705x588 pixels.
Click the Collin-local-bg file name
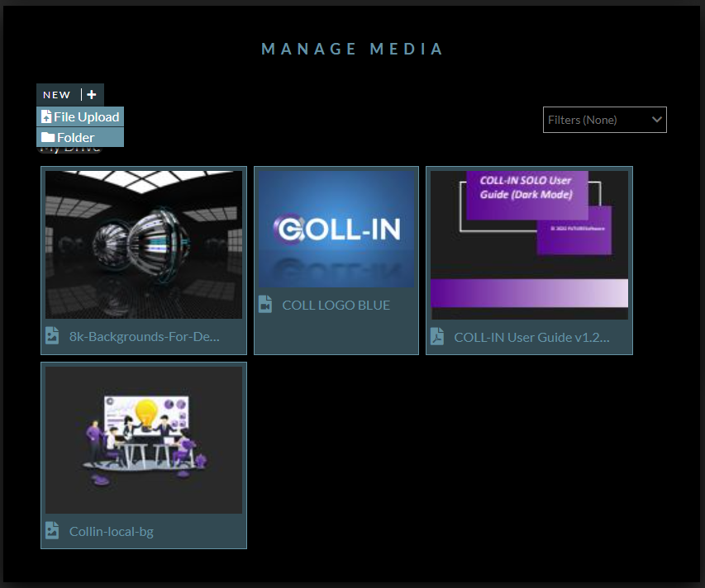112,531
